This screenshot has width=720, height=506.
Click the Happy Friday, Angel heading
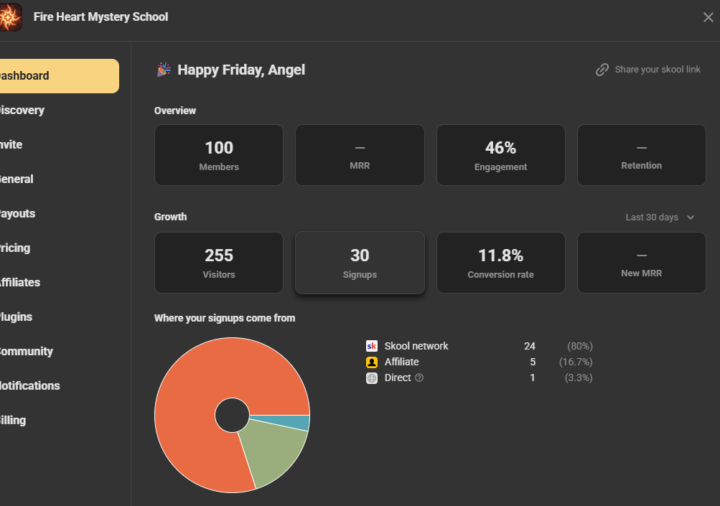(241, 70)
